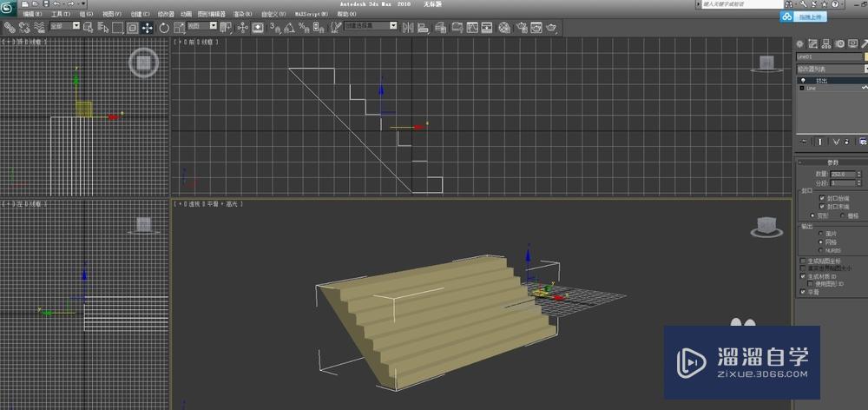This screenshot has width=868, height=410.
Task: Select the 栅格 radio option
Action: [843, 215]
